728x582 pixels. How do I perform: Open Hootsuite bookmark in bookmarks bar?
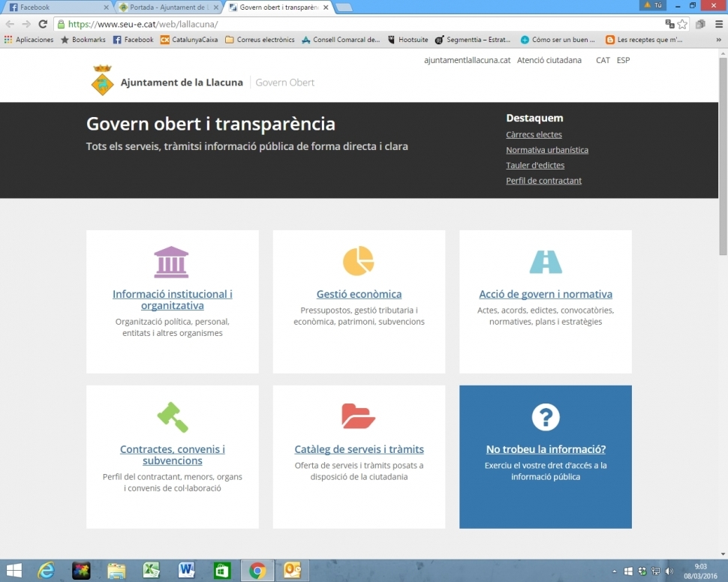point(408,40)
